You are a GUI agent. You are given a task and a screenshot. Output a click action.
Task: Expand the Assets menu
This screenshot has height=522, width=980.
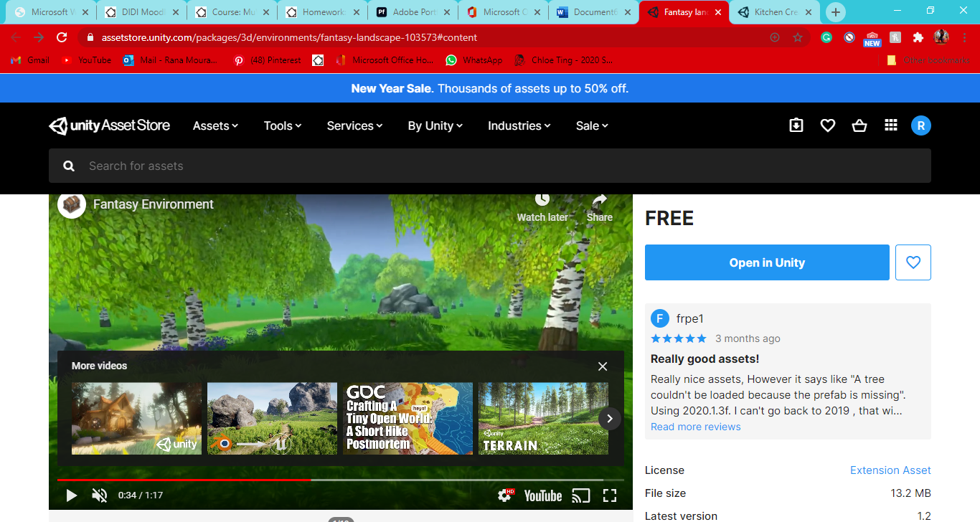[x=215, y=125]
